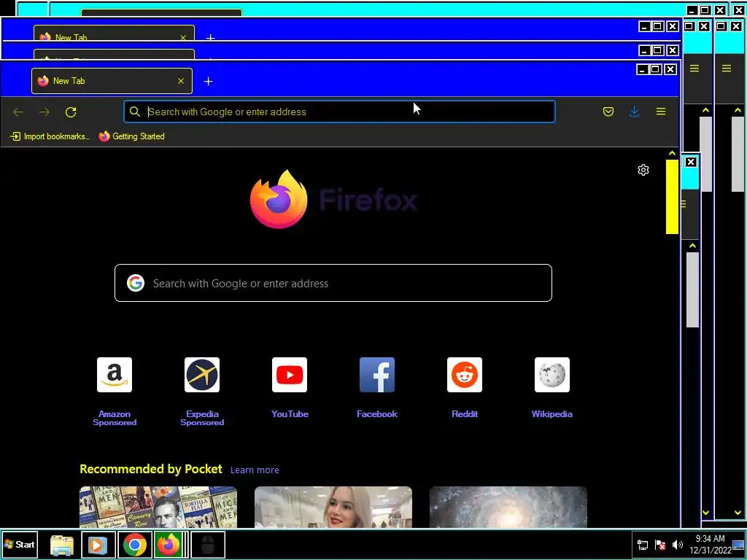This screenshot has width=747, height=560.
Task: Reload the current page
Action: (71, 112)
